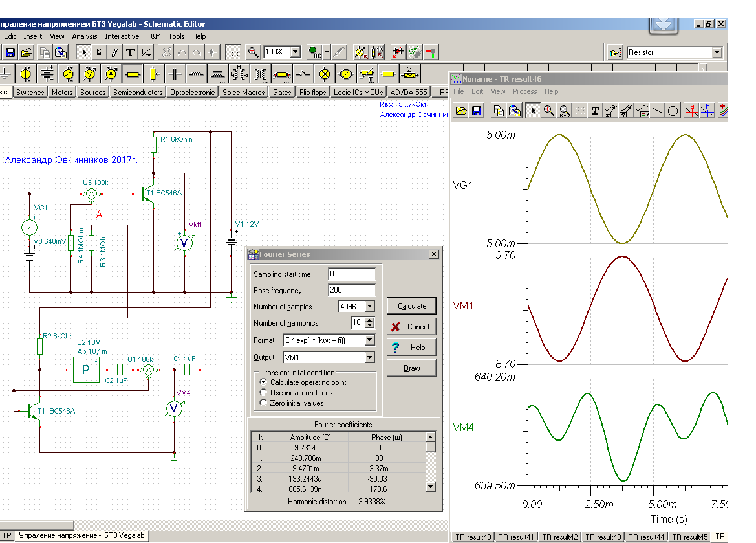Activate the Text tool in schematic toolbar
The image size is (756, 543).
[x=131, y=52]
